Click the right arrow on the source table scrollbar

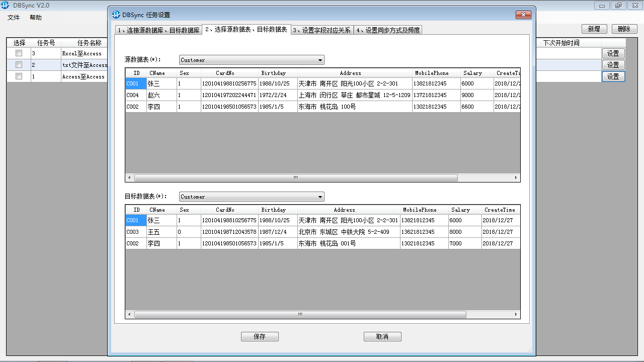(516, 177)
